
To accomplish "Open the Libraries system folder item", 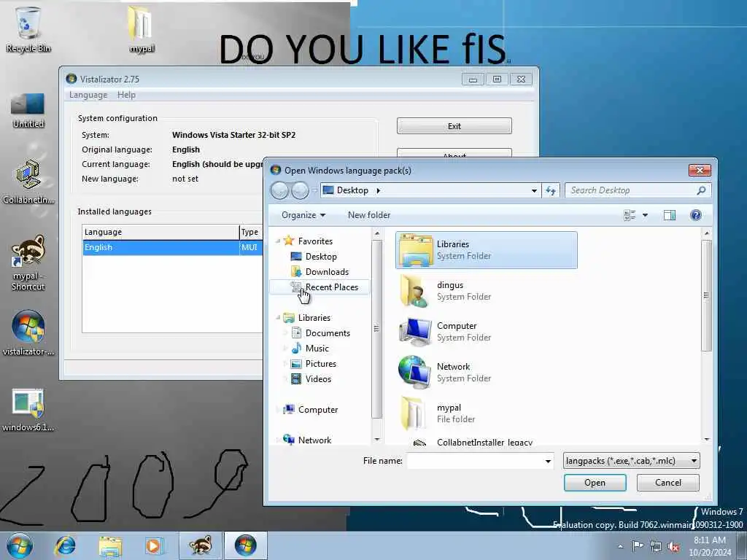I will pyautogui.click(x=487, y=250).
